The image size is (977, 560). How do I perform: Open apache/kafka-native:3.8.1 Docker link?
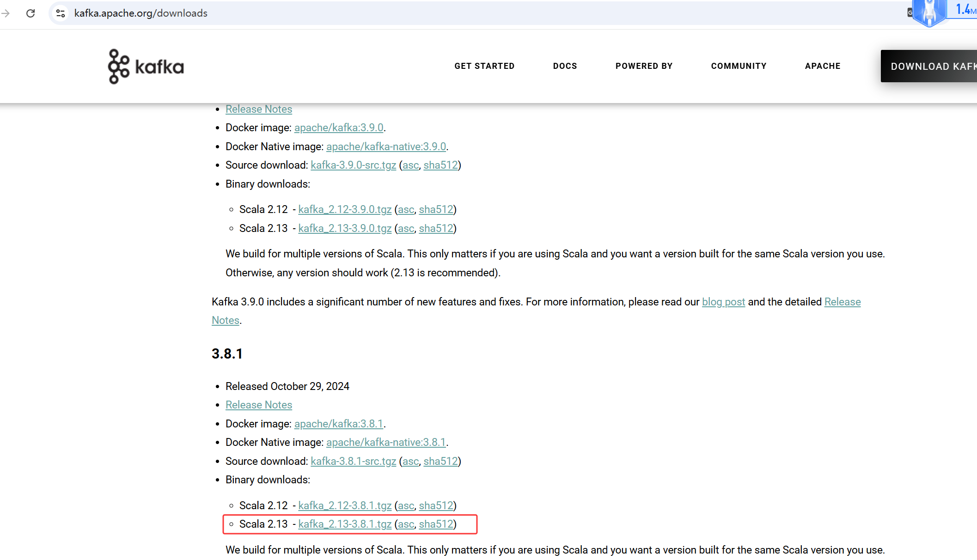(x=386, y=442)
